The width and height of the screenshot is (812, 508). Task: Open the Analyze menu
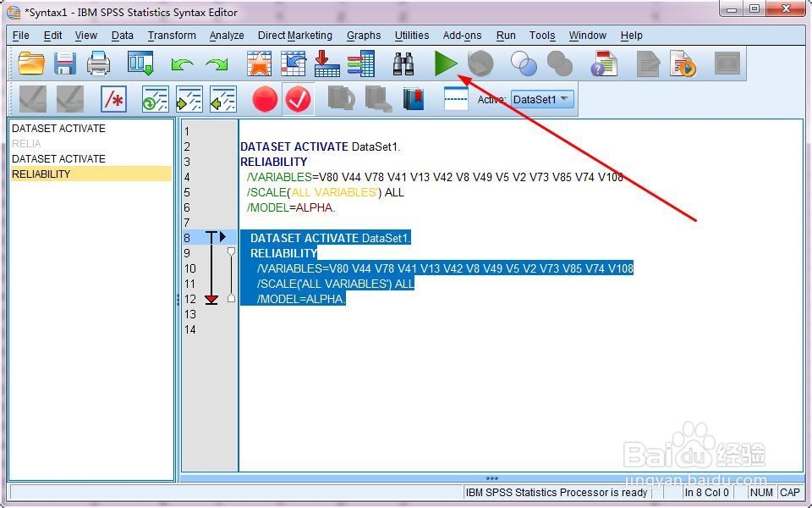(x=227, y=36)
